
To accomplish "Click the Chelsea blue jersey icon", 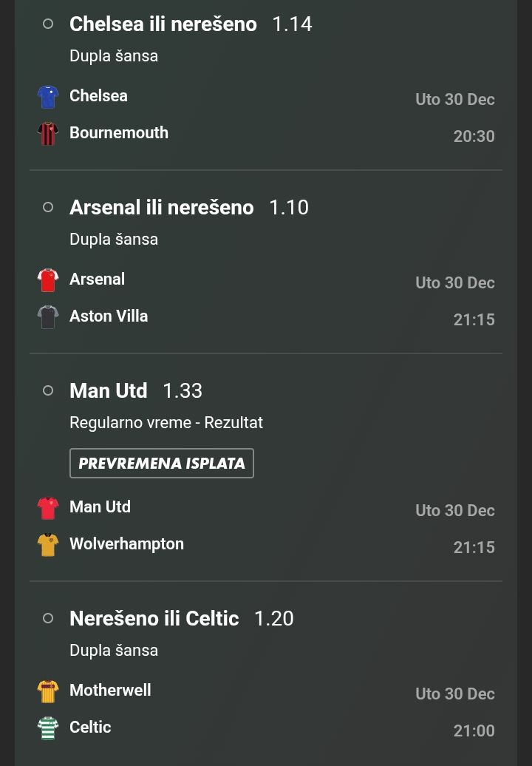I will (x=48, y=97).
